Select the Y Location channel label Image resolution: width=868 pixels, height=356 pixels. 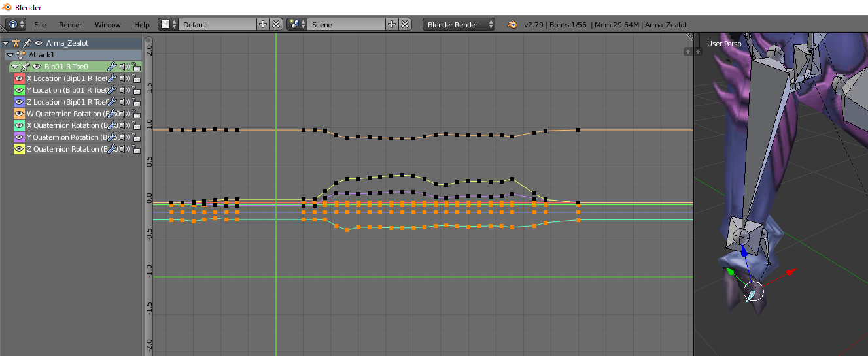click(x=67, y=90)
